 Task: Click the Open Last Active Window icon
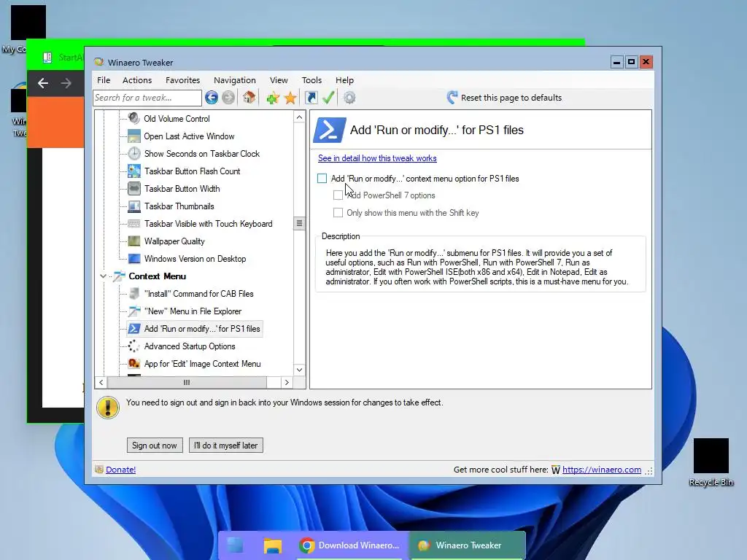click(134, 136)
